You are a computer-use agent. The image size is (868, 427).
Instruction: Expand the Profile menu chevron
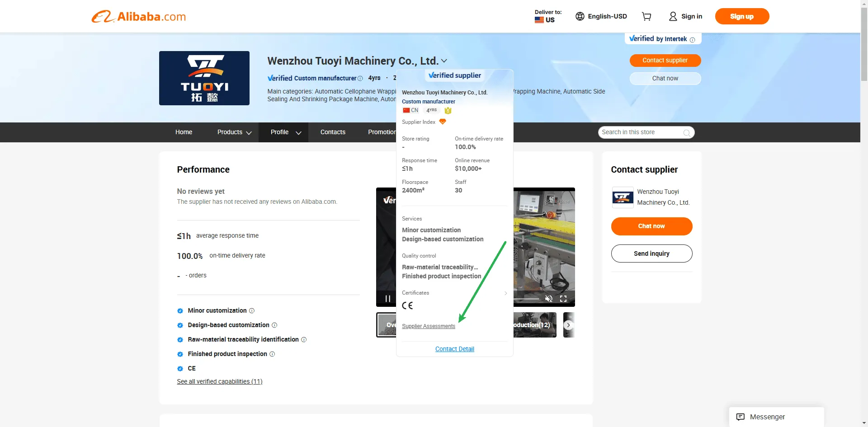click(298, 133)
